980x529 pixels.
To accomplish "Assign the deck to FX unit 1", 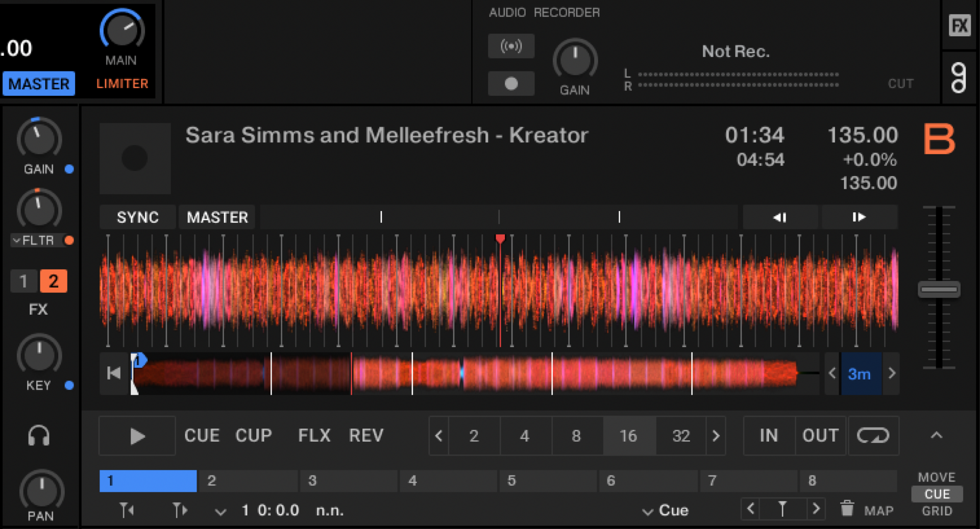I will click(23, 281).
